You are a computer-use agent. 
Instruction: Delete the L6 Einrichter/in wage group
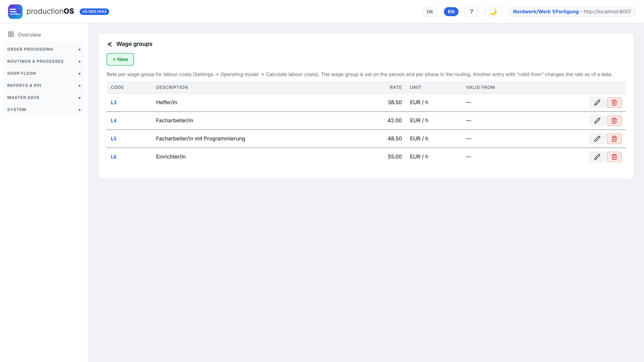pos(614,157)
